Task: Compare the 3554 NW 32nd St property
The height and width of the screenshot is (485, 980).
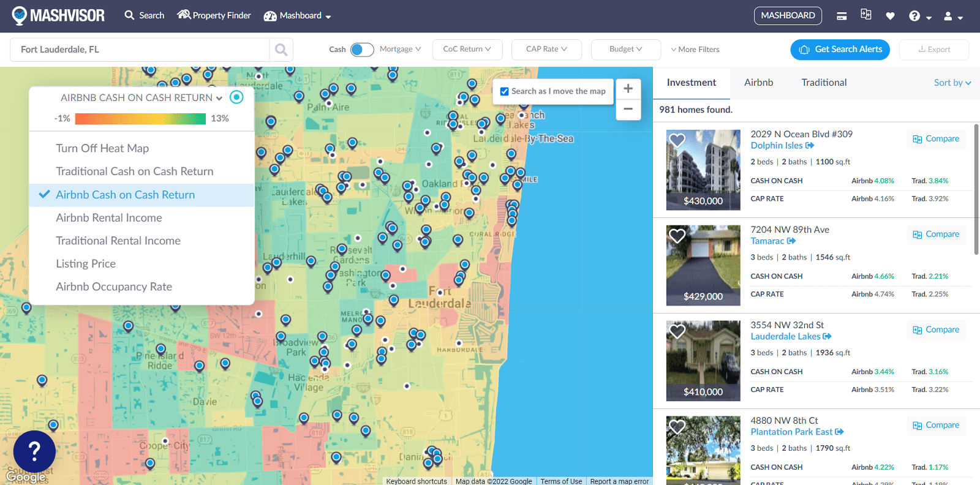Action: tap(937, 330)
